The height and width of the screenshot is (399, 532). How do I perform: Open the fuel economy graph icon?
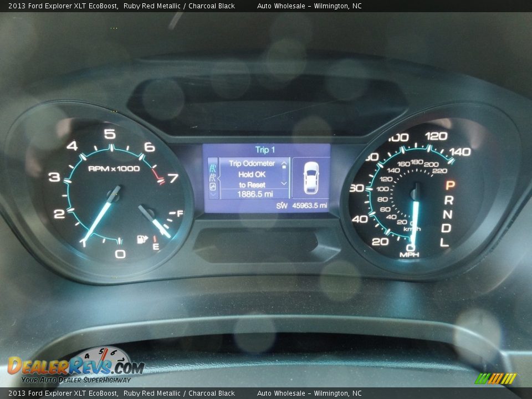coord(213,187)
